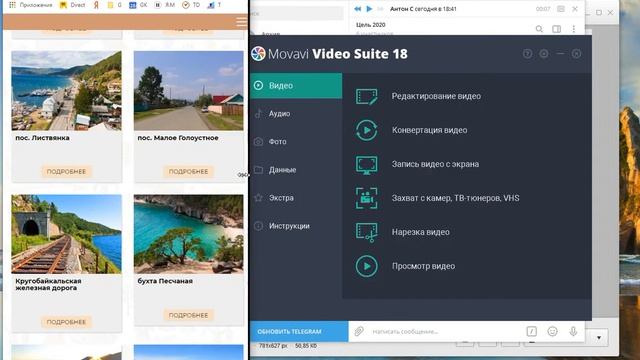The width and height of the screenshot is (640, 360).
Task: Open Захват с камер, ТВ-тюнеров, VHS
Action: pos(438,198)
